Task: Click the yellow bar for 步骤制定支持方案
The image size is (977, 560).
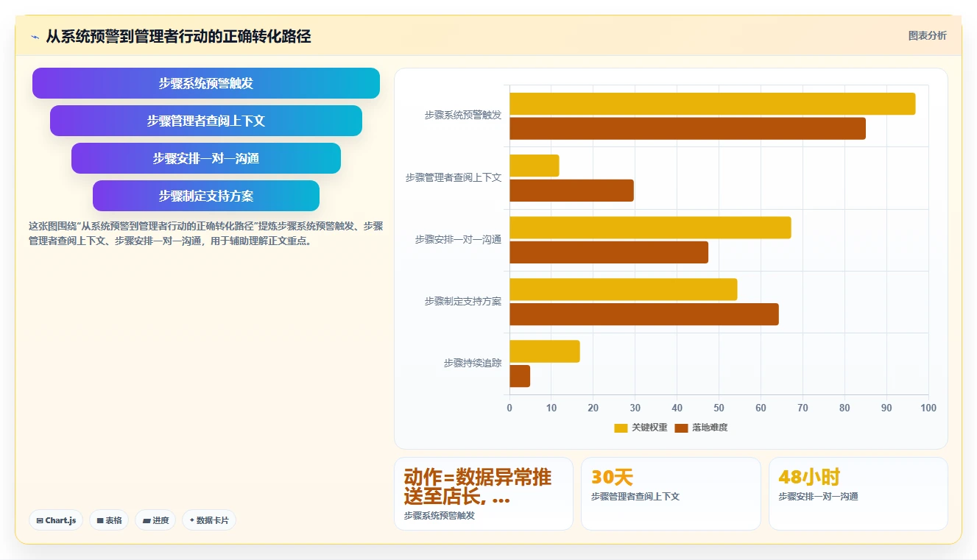Action: [x=623, y=289]
